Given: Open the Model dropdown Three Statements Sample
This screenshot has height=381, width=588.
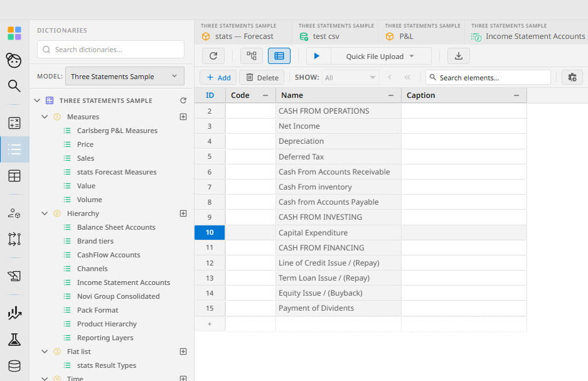Looking at the screenshot, I should click(x=124, y=76).
